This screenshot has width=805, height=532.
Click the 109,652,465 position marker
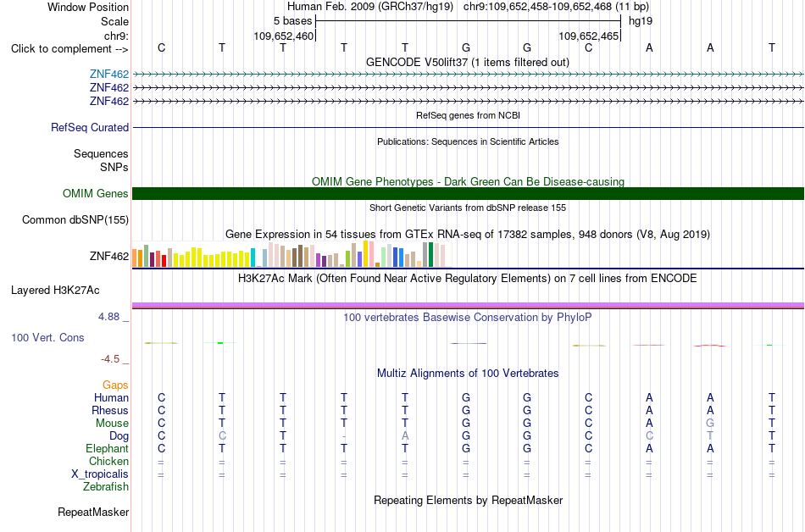click(588, 36)
